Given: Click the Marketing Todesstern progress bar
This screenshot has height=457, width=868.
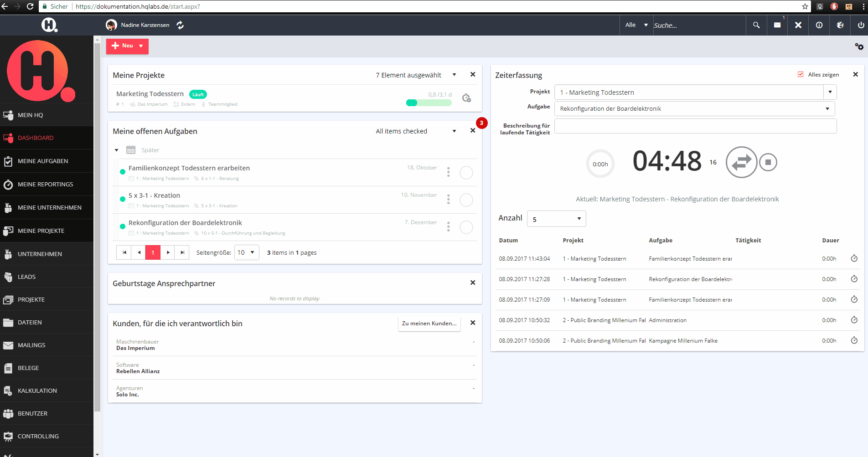Looking at the screenshot, I should coord(429,103).
